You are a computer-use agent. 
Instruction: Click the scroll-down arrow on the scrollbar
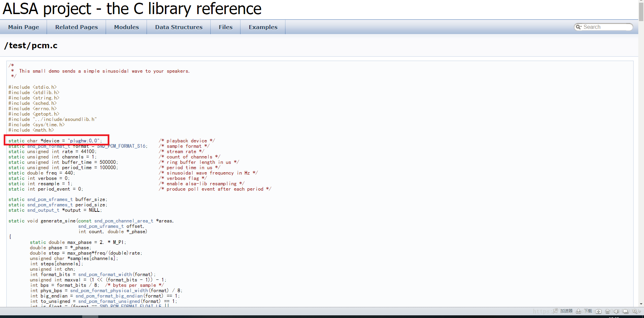(x=641, y=304)
